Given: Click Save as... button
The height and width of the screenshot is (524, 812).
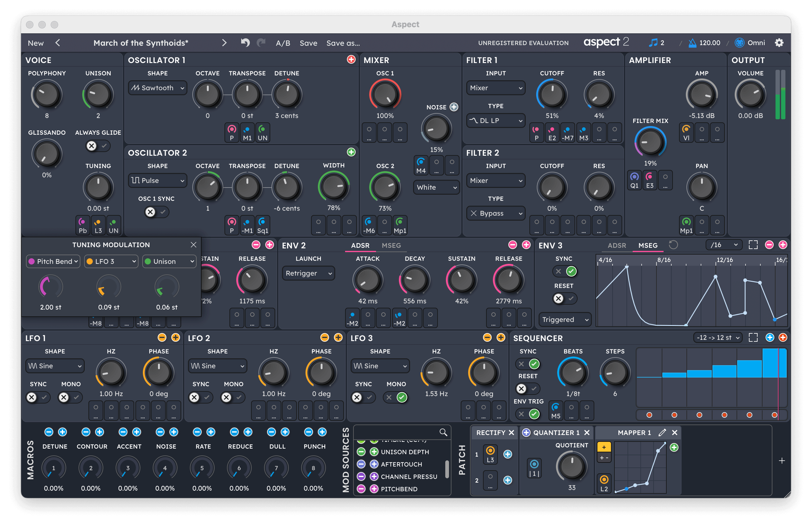Looking at the screenshot, I should [x=343, y=43].
